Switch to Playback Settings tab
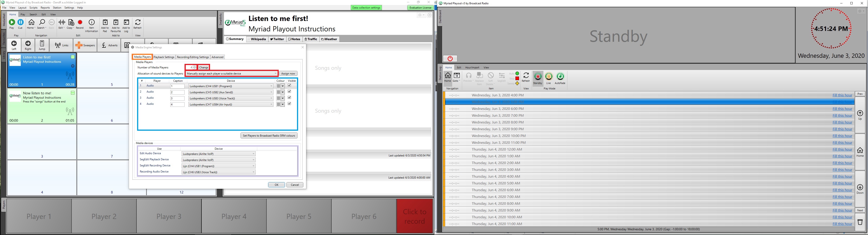The image size is (868, 235). (164, 57)
